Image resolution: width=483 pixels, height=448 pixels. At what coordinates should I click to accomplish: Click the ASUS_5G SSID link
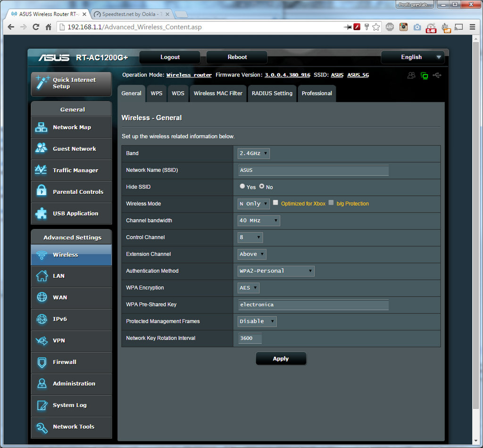click(358, 75)
